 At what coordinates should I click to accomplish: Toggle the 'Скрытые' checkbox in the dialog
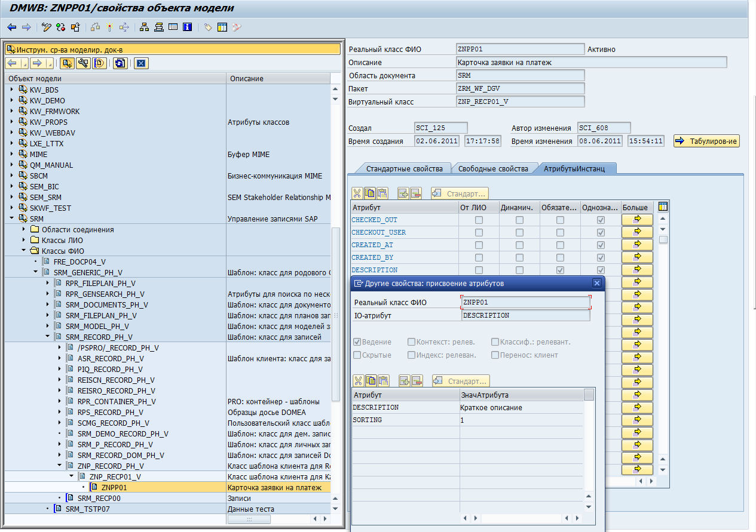(357, 355)
